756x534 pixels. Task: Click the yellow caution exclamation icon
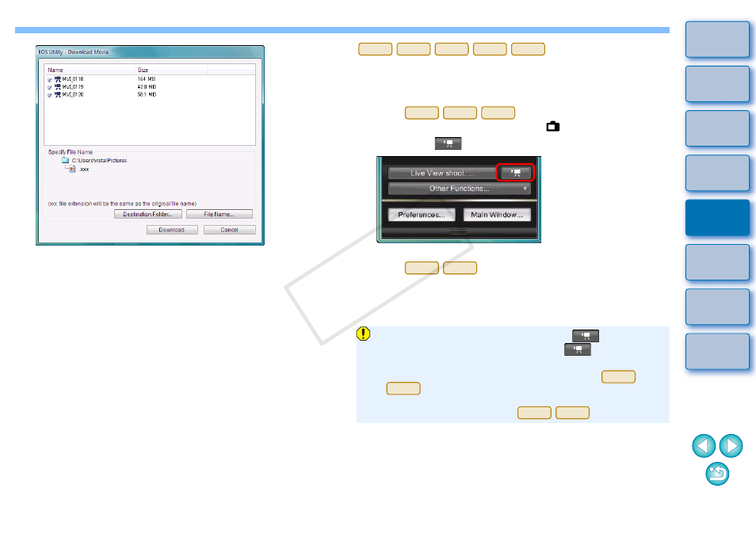tap(363, 334)
